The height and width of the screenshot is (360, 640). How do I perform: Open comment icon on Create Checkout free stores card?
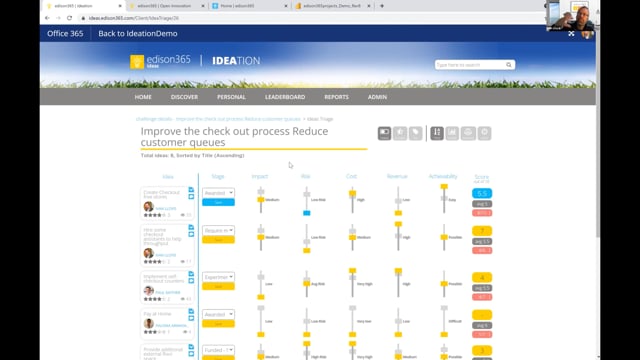point(191,197)
